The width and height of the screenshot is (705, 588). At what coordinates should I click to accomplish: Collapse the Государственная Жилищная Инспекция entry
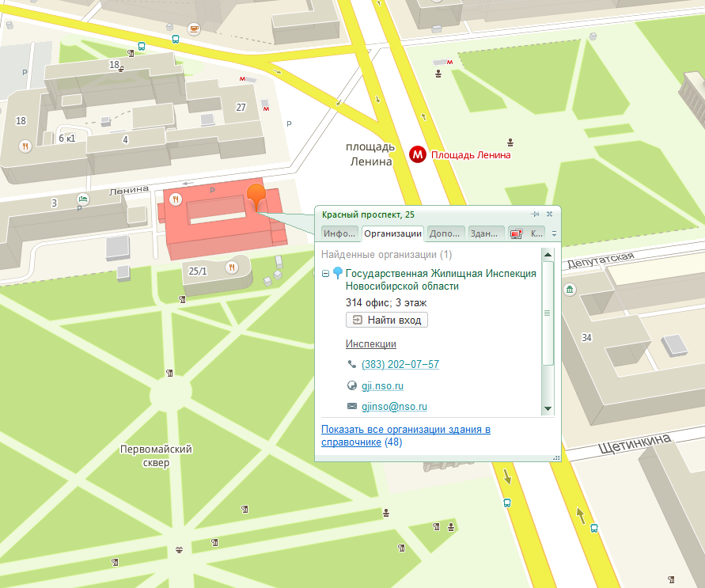pos(325,273)
